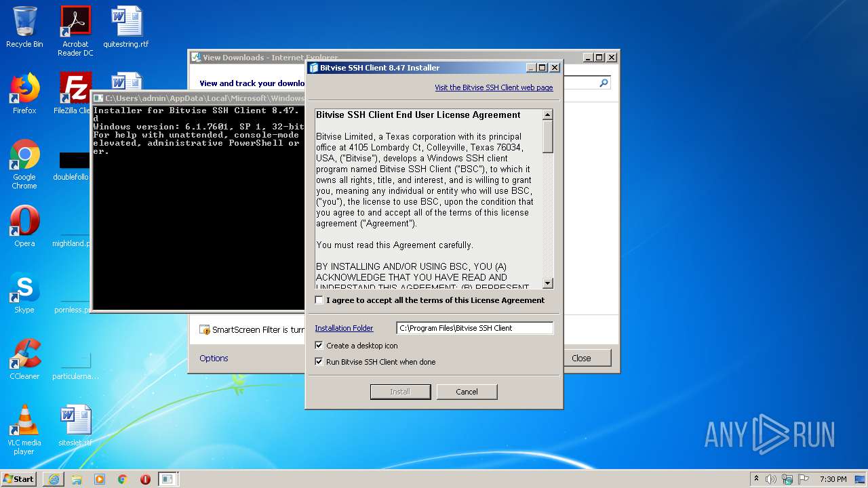
Task: Click the license scroll up arrow
Action: (548, 115)
